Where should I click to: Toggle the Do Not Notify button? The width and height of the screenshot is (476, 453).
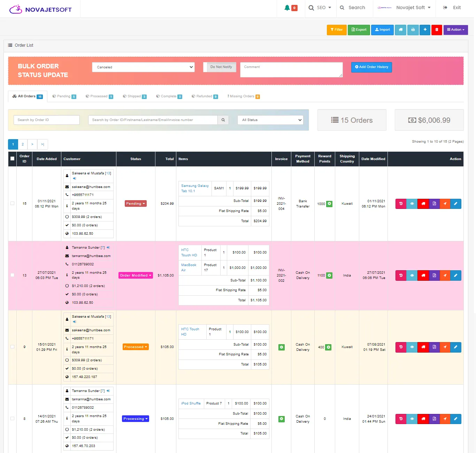[x=221, y=67]
